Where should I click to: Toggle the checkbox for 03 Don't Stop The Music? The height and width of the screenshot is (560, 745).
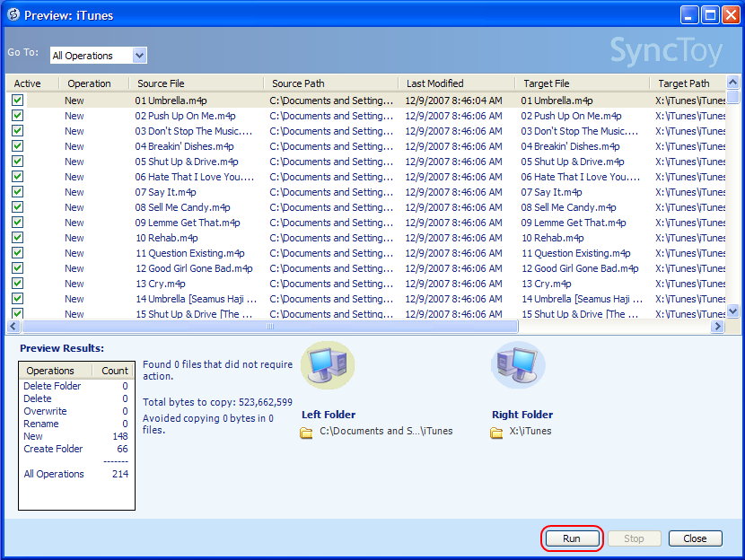tap(18, 131)
